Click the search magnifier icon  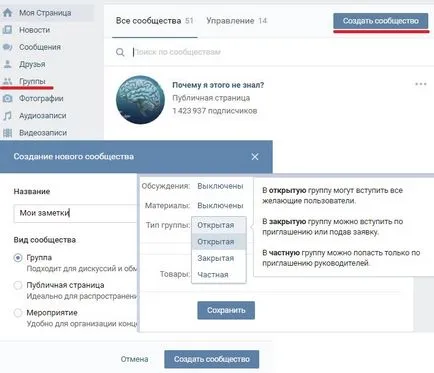pos(120,52)
